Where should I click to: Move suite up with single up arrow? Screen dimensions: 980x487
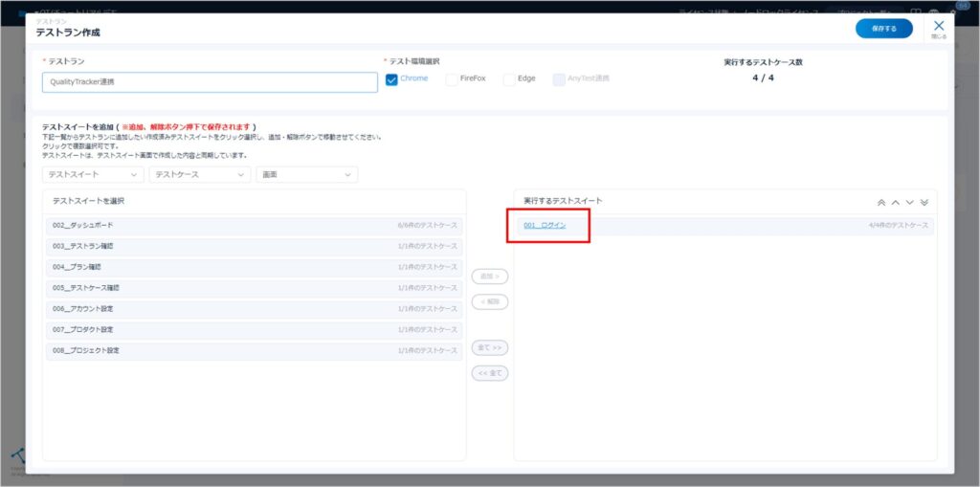896,202
